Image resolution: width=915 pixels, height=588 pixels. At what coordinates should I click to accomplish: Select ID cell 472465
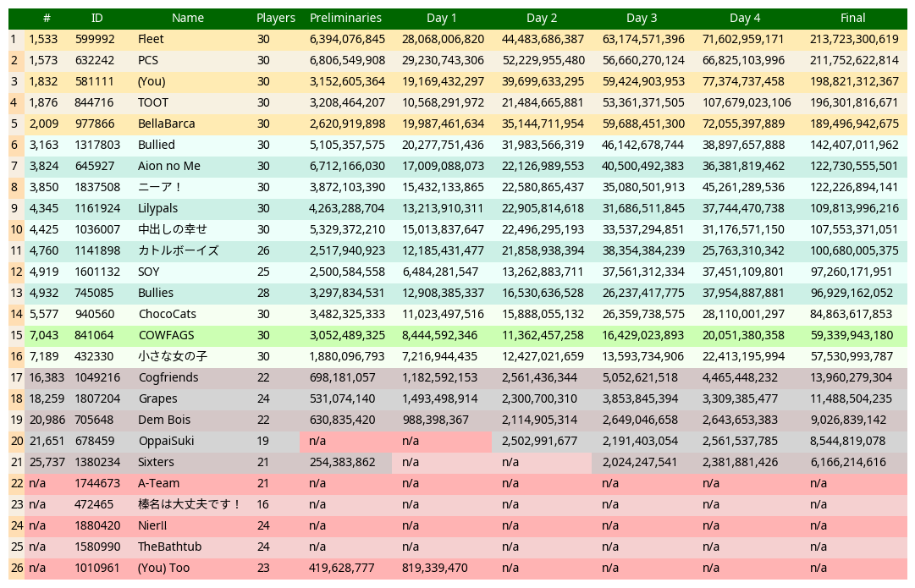coord(95,504)
